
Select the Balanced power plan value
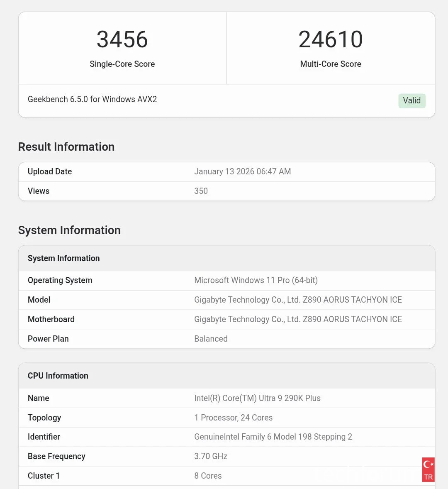coord(211,339)
